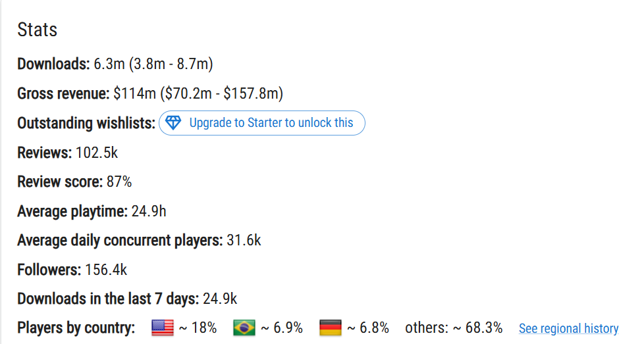Click Downloads in the last 7 days value

(220, 299)
